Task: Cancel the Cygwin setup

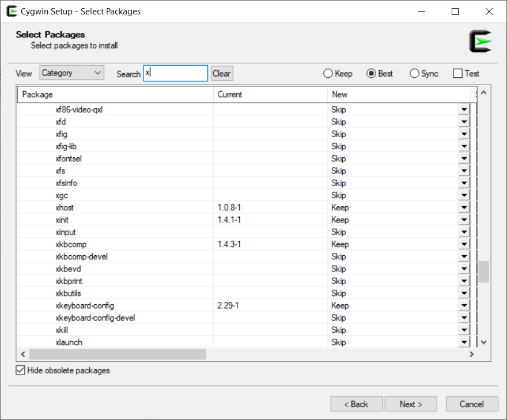Action: pyautogui.click(x=472, y=404)
